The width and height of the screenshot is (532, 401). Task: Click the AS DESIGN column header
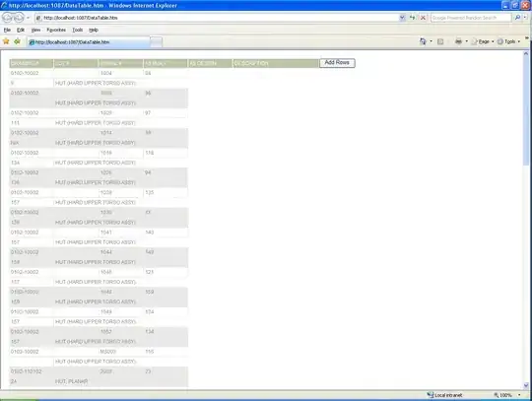[x=210, y=63]
